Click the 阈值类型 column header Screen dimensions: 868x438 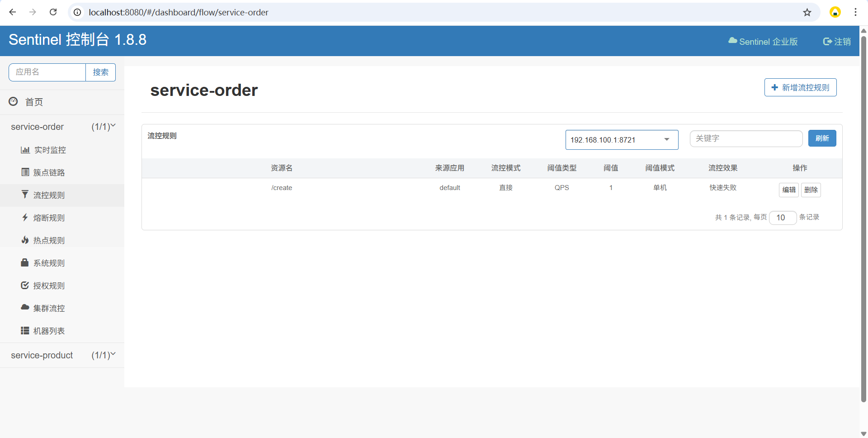click(562, 168)
